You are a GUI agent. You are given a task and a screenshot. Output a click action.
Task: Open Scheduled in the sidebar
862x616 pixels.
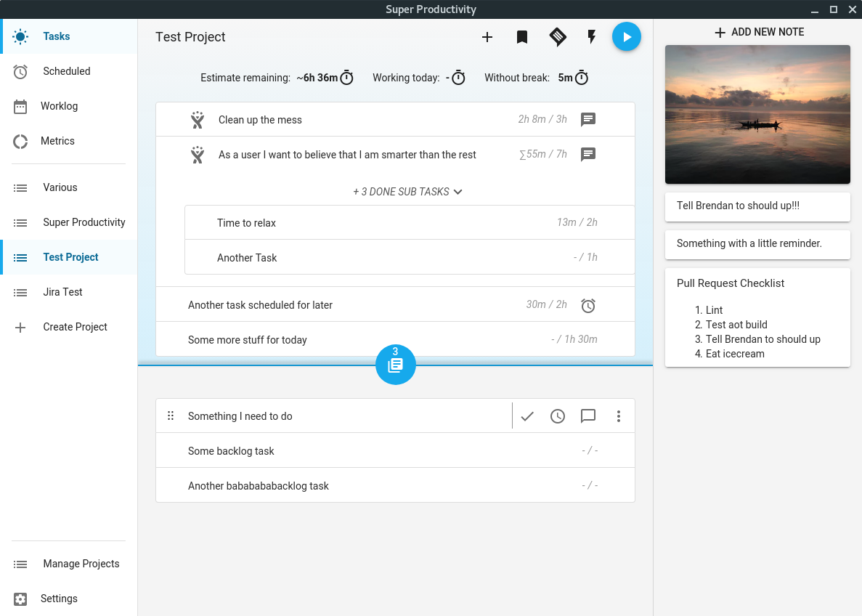[69, 71]
